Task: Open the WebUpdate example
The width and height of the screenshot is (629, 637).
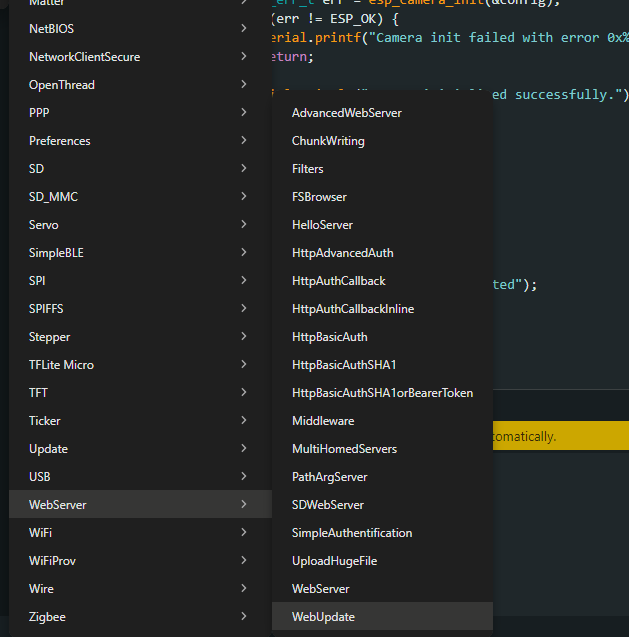Action: pos(382,616)
